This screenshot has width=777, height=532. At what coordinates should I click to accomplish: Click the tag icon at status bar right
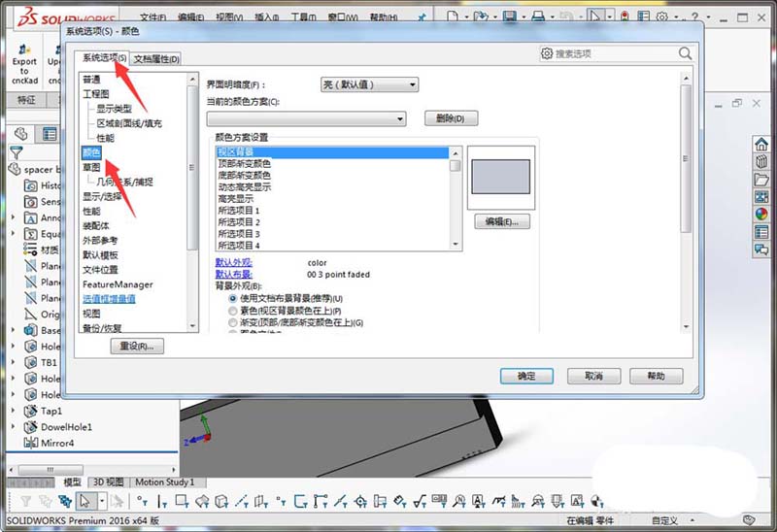tap(749, 520)
